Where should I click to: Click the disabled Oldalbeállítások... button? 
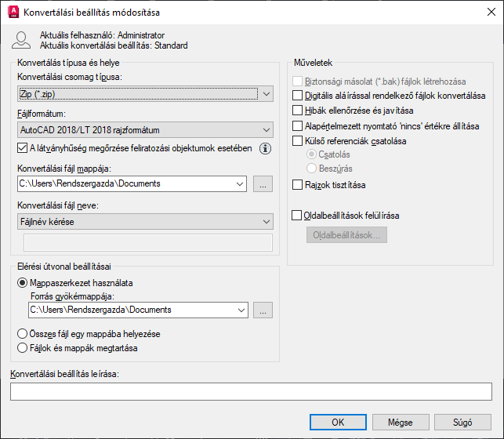click(x=346, y=235)
